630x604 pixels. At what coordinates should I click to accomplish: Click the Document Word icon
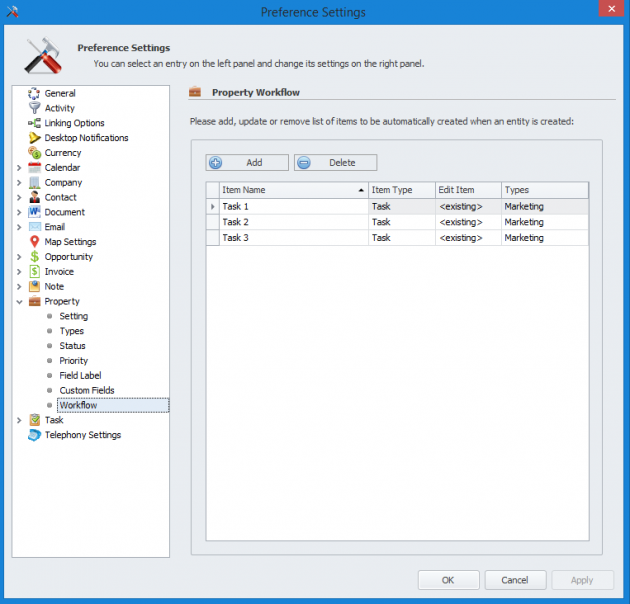tap(35, 212)
